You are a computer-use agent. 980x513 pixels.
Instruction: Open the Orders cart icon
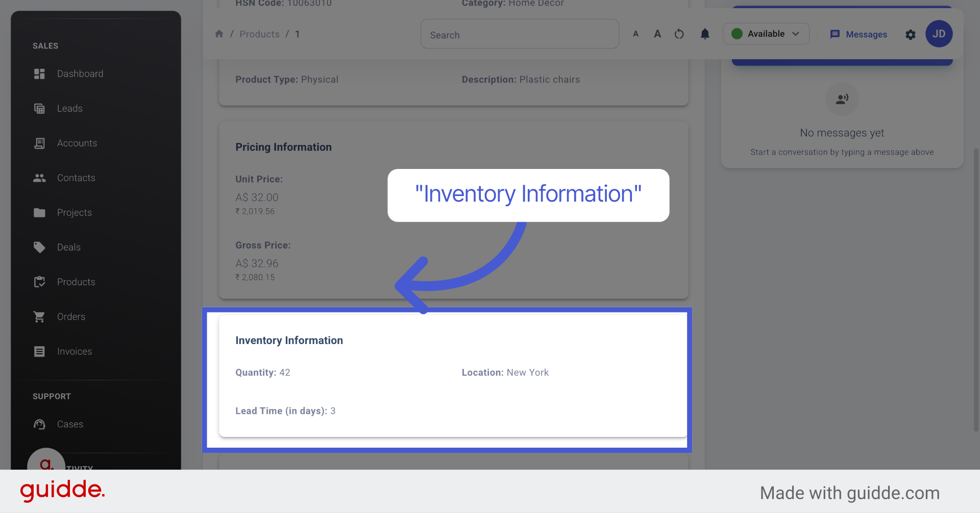point(39,316)
